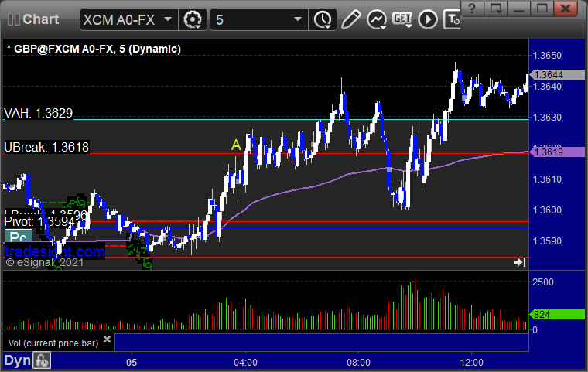Open the studies chart-line icon menu
Screen dimensions: 588x372
377,19
